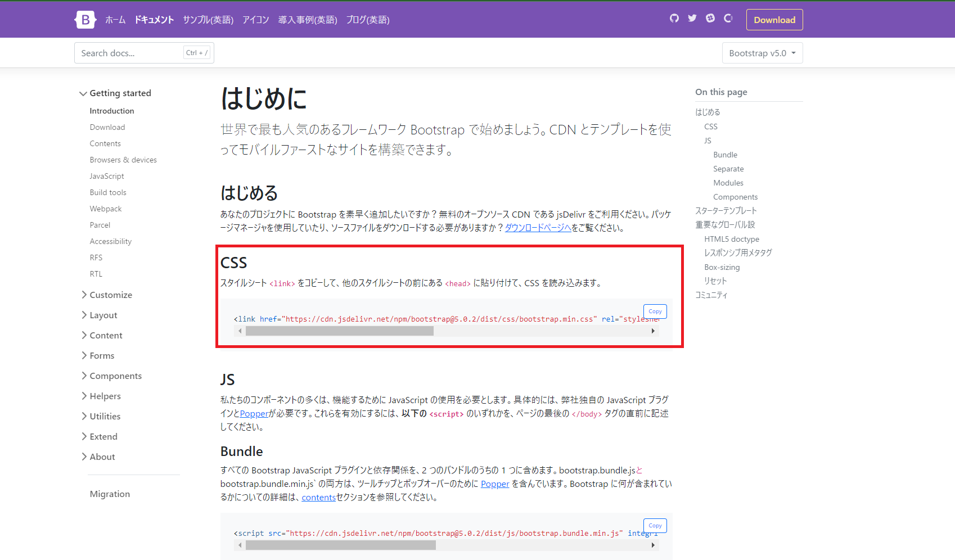
Task: Open the Accessibility sidebar link
Action: coord(111,241)
